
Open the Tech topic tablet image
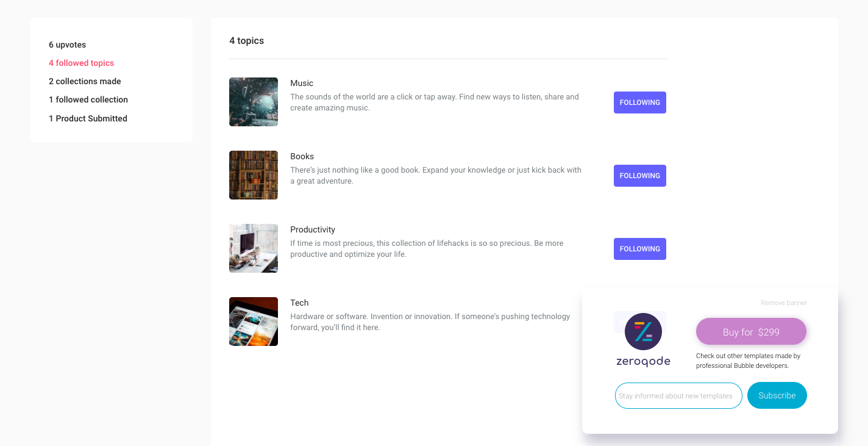tap(254, 322)
